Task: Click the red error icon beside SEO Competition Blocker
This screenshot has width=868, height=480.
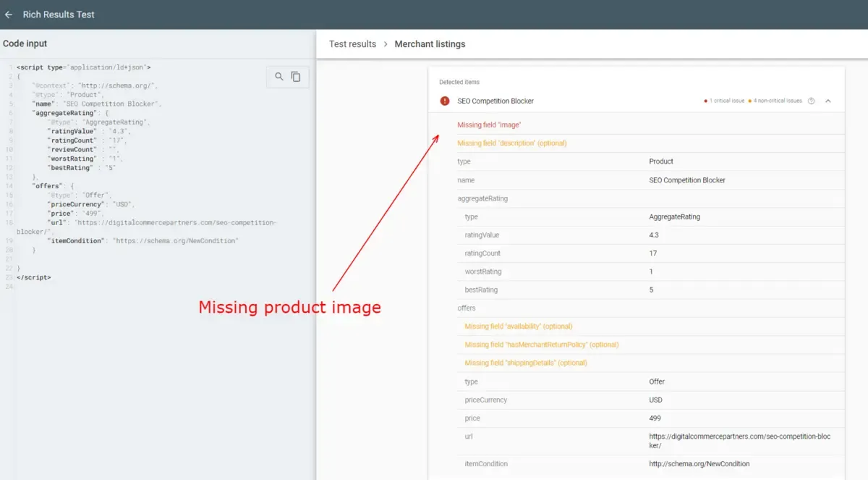Action: click(445, 101)
